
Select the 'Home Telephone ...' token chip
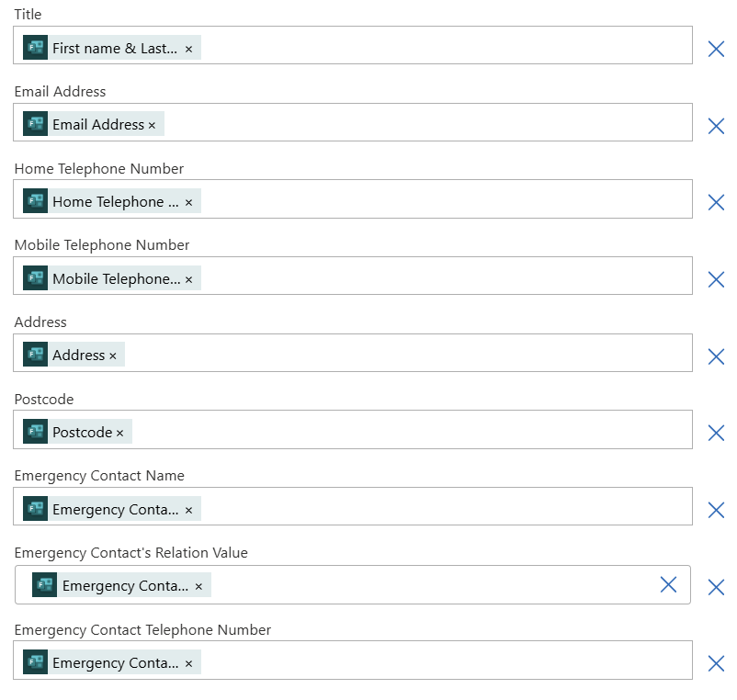click(115, 202)
